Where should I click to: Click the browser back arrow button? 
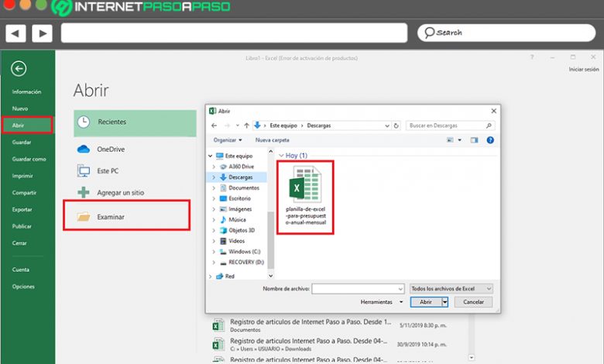click(x=15, y=33)
